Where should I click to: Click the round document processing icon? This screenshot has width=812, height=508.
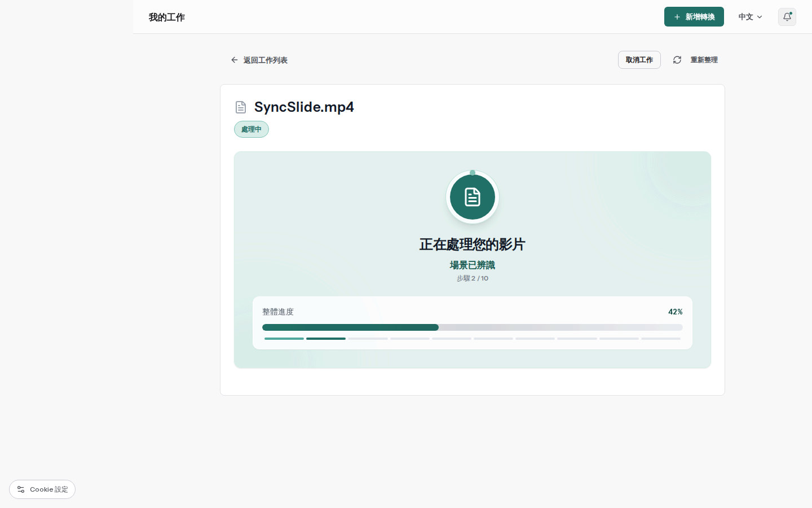pos(473,197)
